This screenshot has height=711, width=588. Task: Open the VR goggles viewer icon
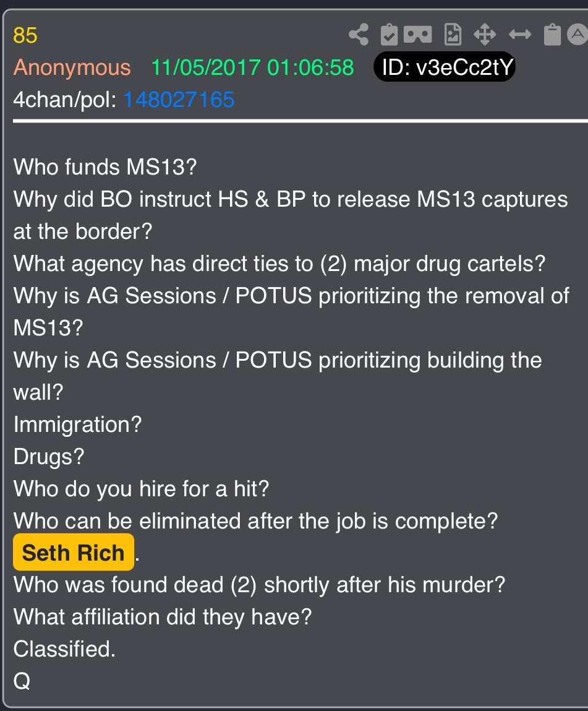coord(418,35)
